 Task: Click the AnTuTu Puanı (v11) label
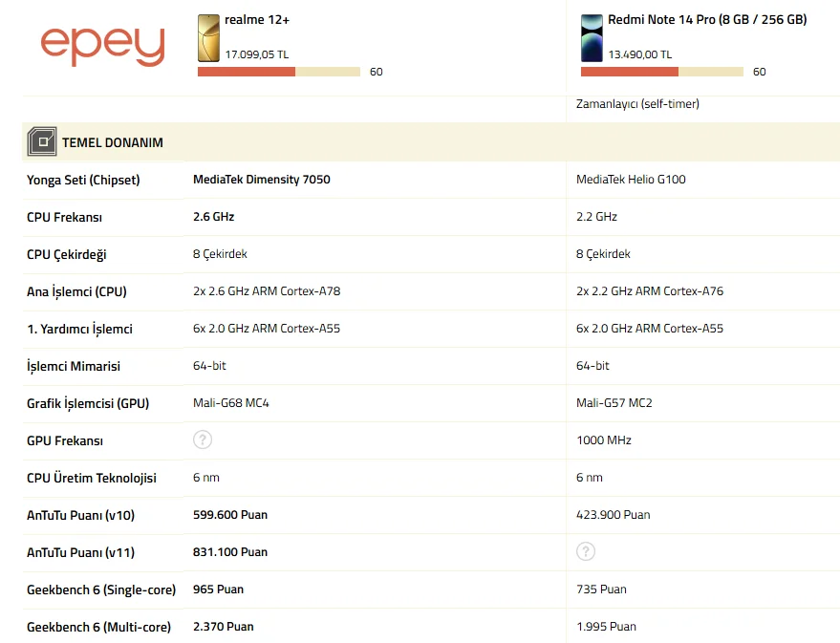tap(80, 552)
